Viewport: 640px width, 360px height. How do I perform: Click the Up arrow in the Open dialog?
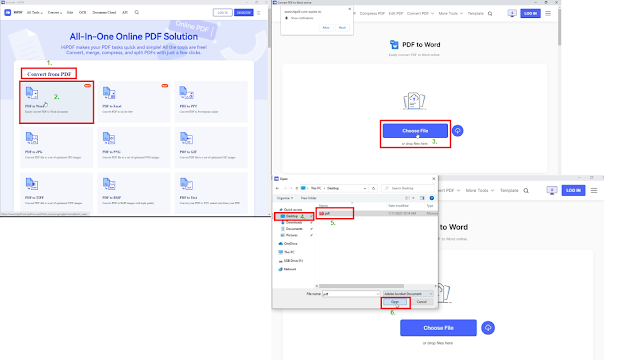tap(297, 188)
